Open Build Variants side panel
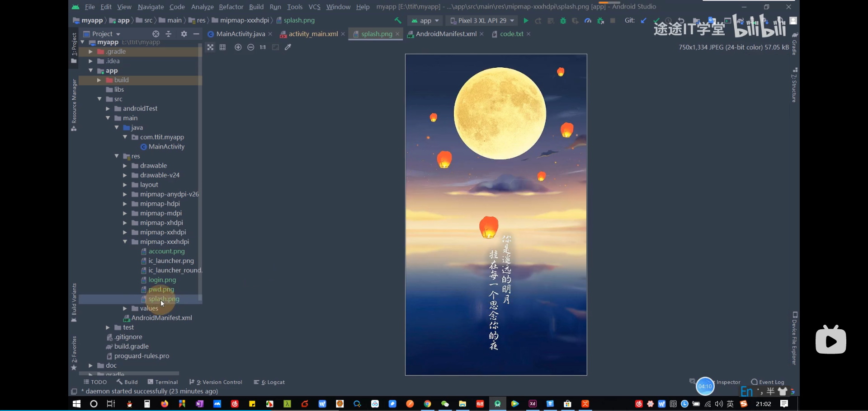Image resolution: width=868 pixels, height=411 pixels. (x=74, y=303)
